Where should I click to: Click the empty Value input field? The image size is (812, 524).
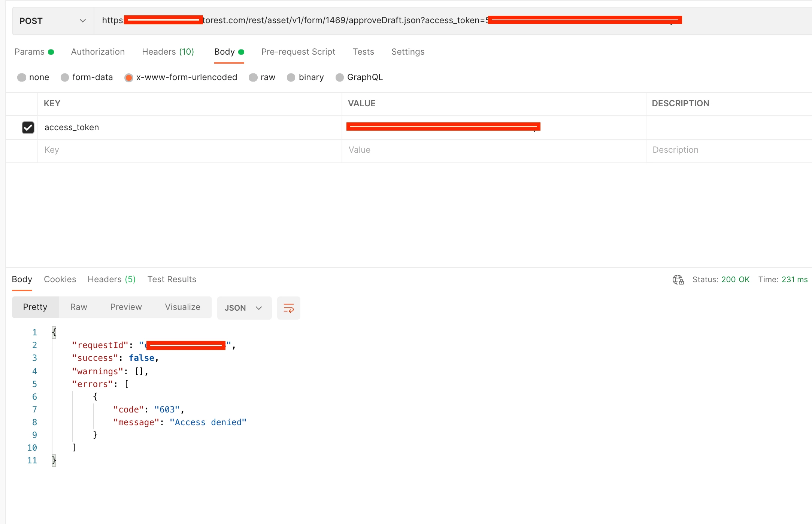click(x=493, y=150)
